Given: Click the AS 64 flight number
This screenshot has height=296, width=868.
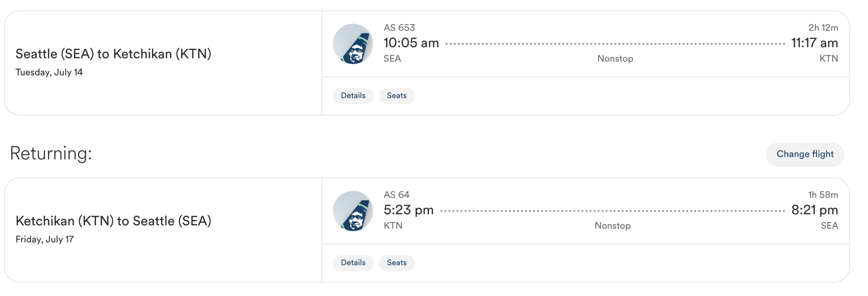Looking at the screenshot, I should [396, 195].
